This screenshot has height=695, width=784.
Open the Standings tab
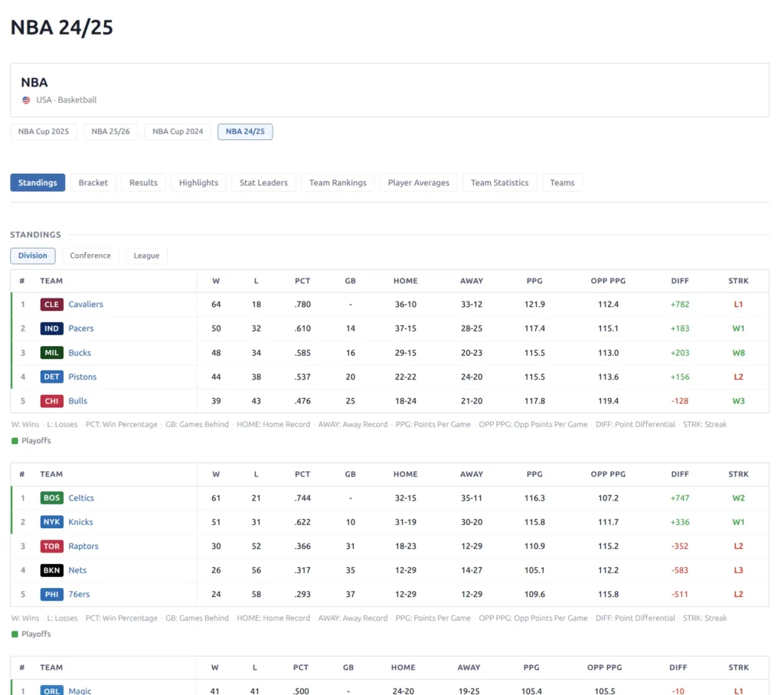point(38,182)
